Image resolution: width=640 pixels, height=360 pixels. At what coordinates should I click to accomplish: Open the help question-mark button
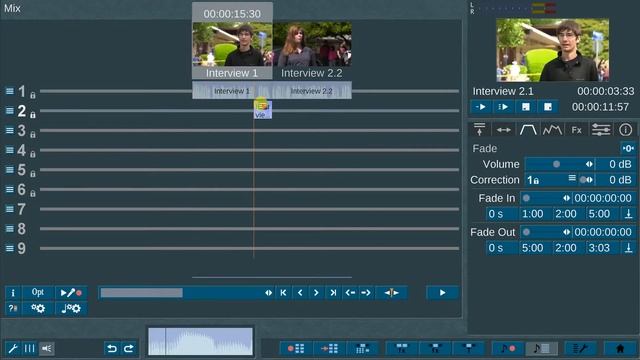tap(13, 309)
